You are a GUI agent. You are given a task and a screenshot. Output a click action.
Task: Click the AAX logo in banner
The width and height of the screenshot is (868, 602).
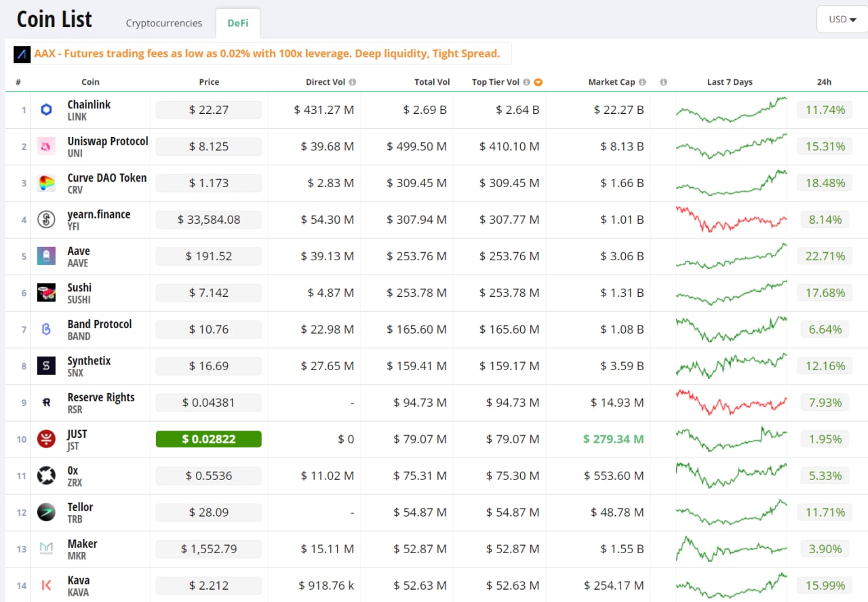22,54
